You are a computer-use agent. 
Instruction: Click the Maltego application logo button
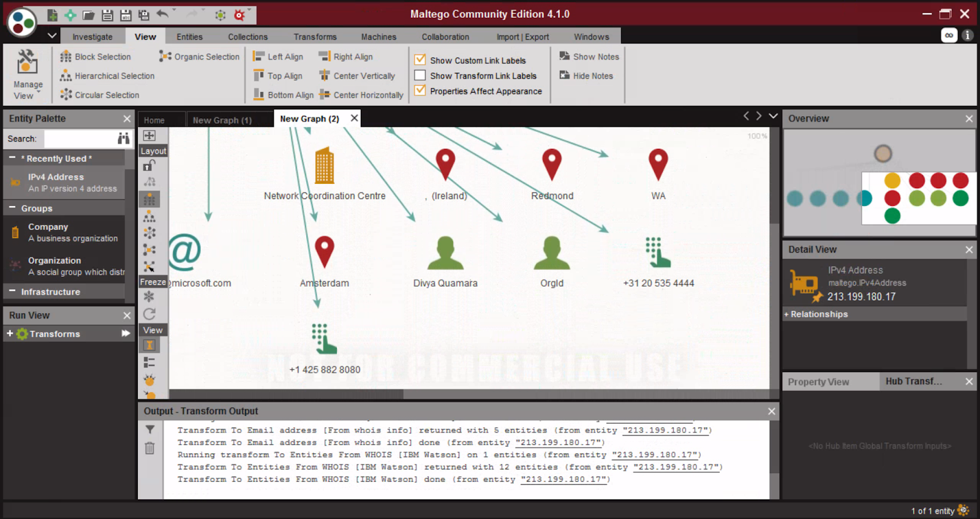(x=22, y=23)
